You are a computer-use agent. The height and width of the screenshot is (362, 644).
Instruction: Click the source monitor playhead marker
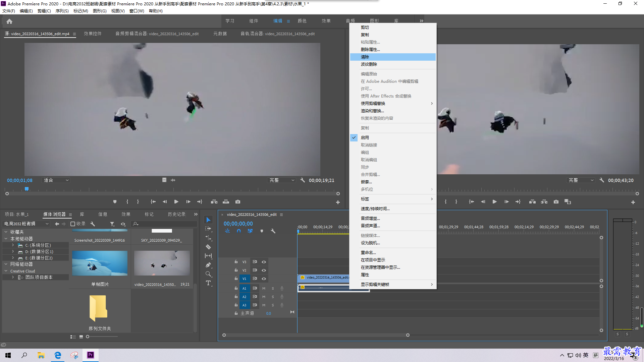coord(26,189)
